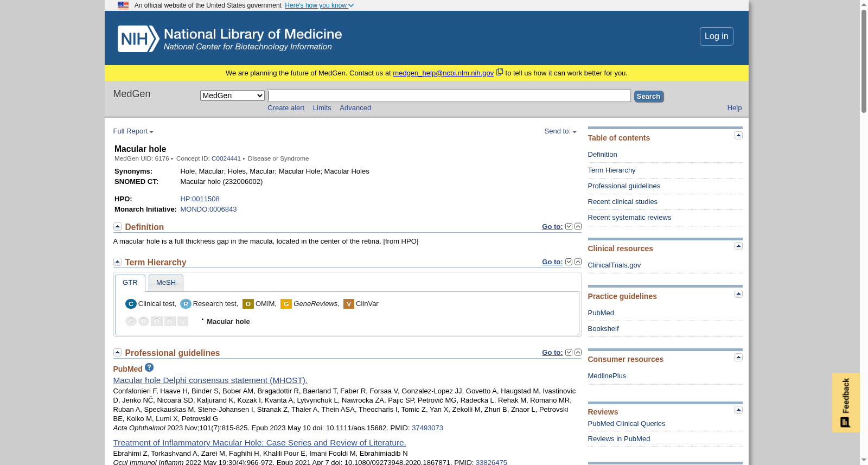This screenshot has width=868, height=465.
Task: Open the PubMed help question mark icon
Action: [149, 367]
